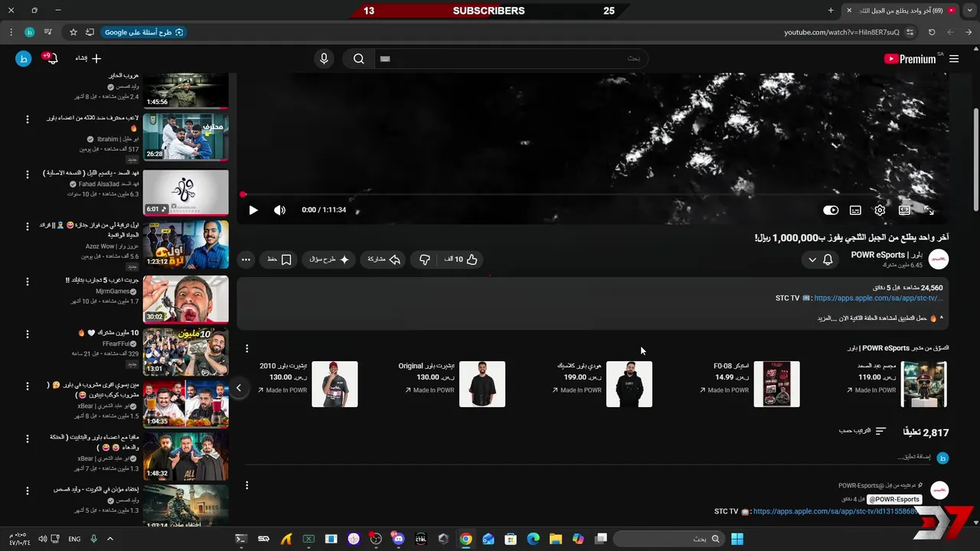Image resolution: width=980 pixels, height=551 pixels.
Task: Open the merch shelf options menu
Action: click(x=247, y=348)
